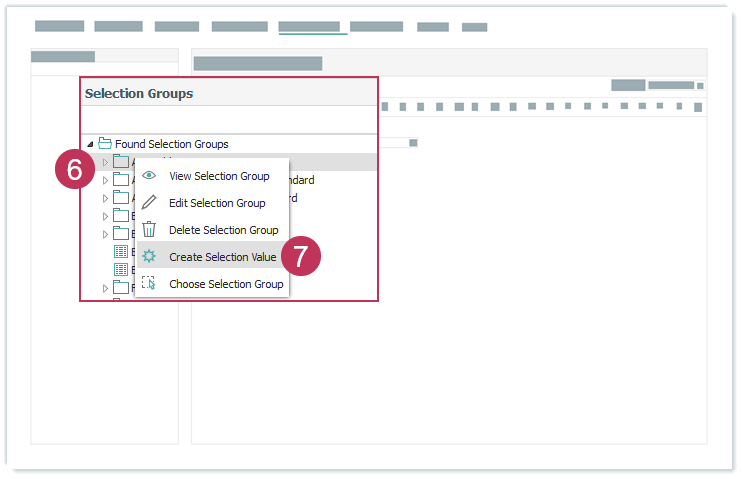This screenshot has height=479, width=742.
Task: Click the Found Selection Groups folder icon
Action: tap(104, 144)
